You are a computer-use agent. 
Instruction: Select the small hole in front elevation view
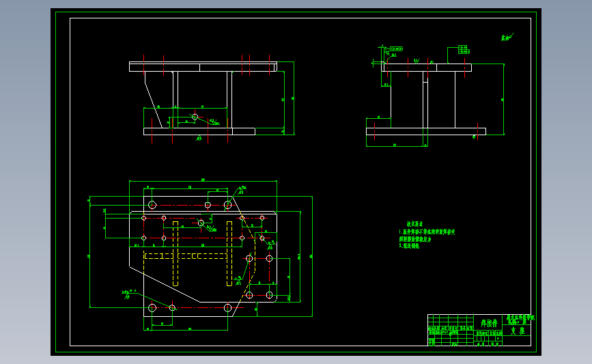point(195,117)
